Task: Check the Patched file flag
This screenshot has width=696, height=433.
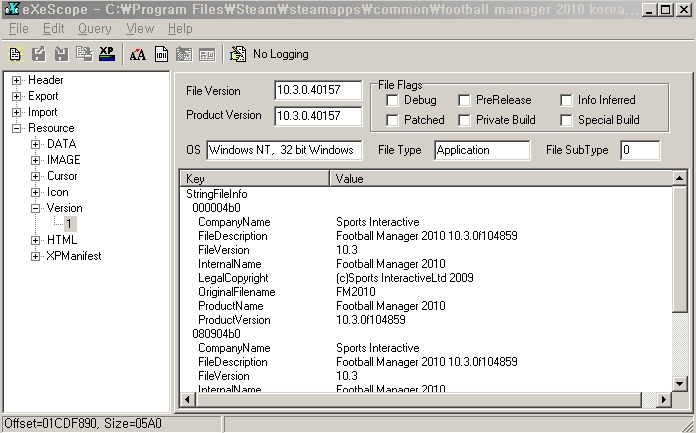Action: coord(392,120)
